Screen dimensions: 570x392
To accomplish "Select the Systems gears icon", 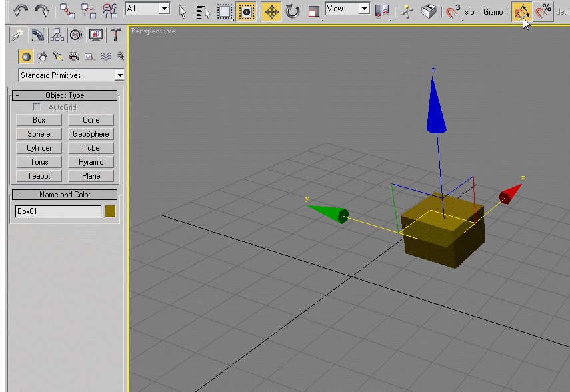I will (120, 57).
